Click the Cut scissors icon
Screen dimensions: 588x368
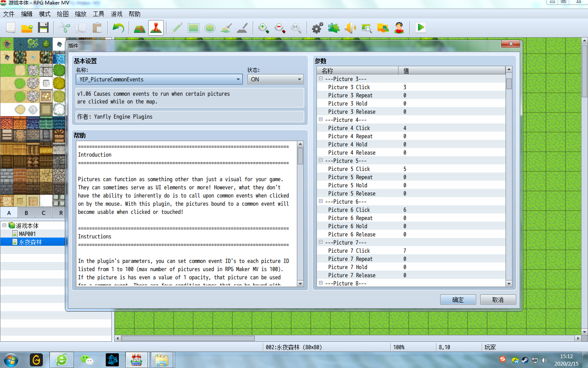[x=65, y=28]
